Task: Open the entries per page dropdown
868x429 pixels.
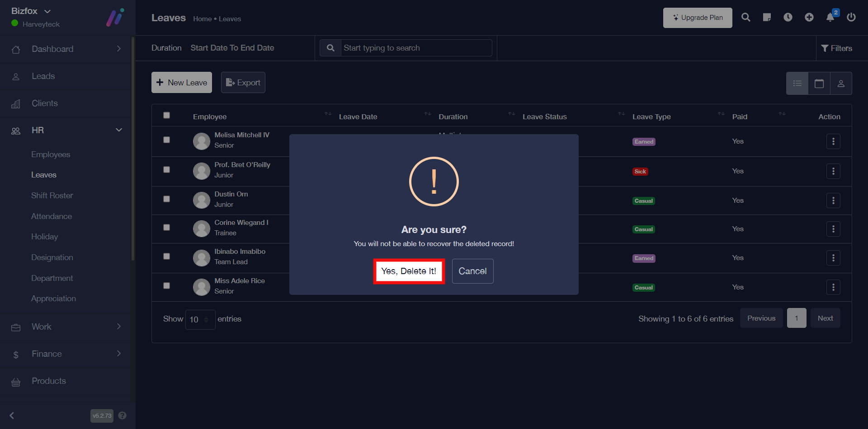Action: click(200, 320)
